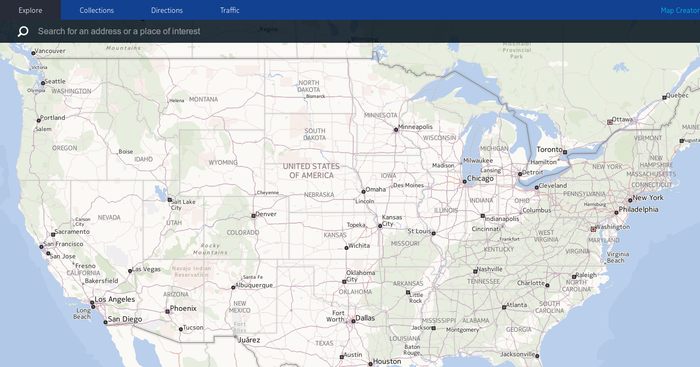Switch to the Collections tab
Screen dimensions: 700x367
pos(96,10)
